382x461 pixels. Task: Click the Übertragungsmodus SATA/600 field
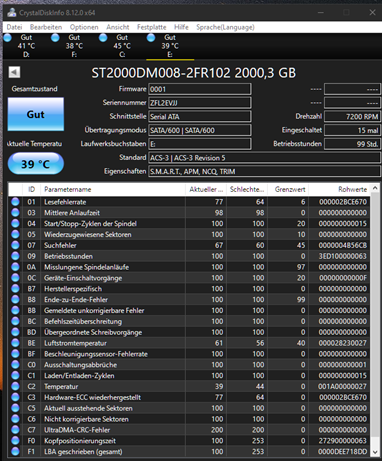[x=200, y=130]
